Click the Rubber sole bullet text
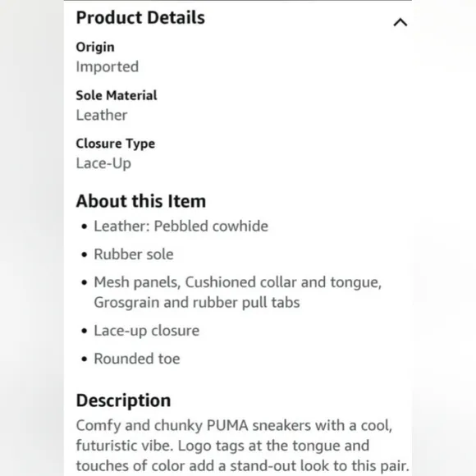The width and height of the screenshot is (476, 476). (x=134, y=254)
